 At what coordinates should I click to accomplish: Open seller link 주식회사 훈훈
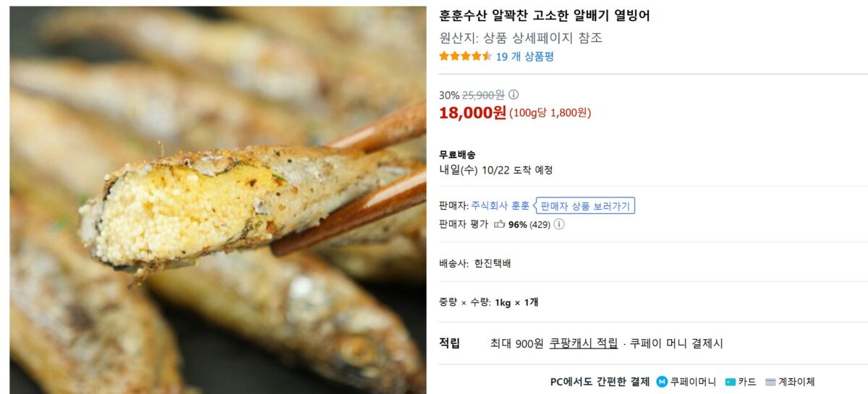point(500,206)
